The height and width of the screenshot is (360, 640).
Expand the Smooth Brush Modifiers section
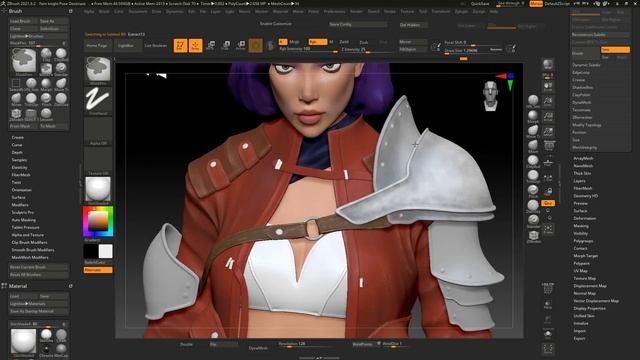33,250
